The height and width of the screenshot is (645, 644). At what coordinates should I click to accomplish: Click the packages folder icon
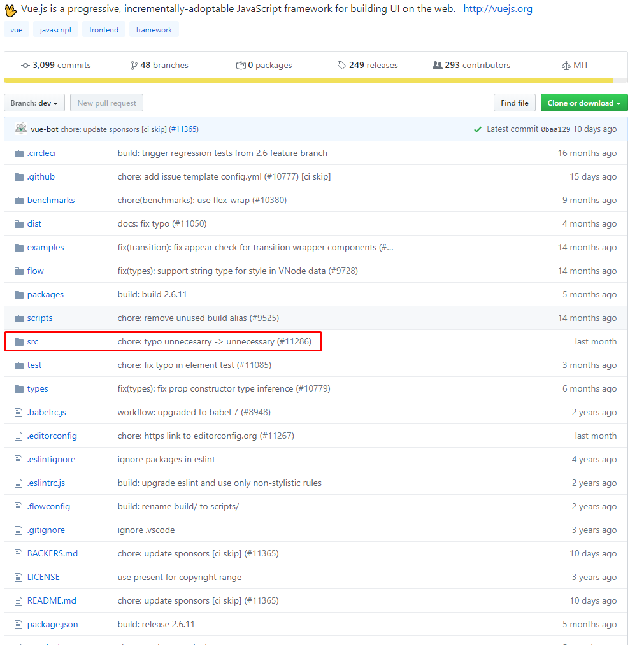[19, 295]
